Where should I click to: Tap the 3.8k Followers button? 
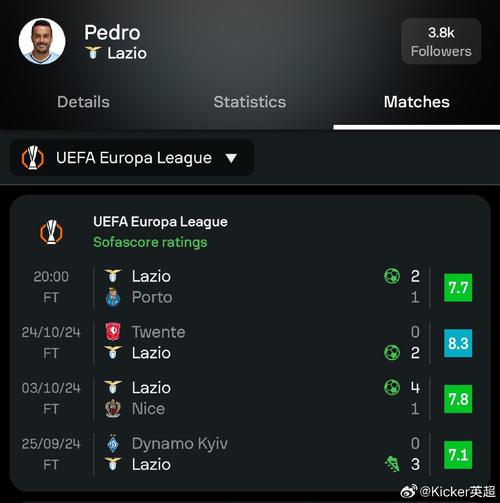441,41
